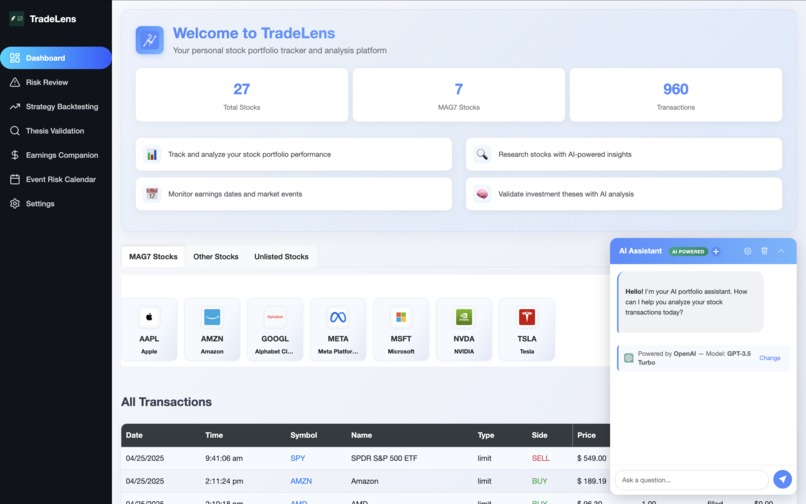
Task: Sort by the Symbol column header
Action: click(x=303, y=435)
